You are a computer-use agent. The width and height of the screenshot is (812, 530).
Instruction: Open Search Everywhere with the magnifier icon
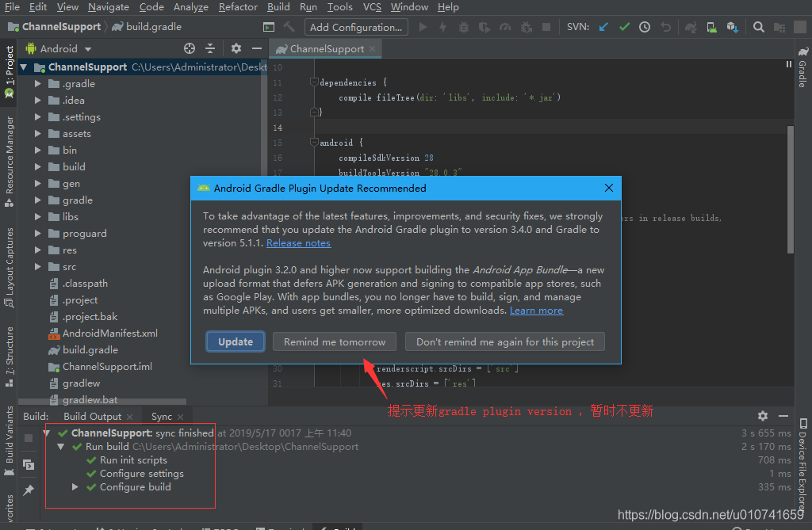click(758, 26)
